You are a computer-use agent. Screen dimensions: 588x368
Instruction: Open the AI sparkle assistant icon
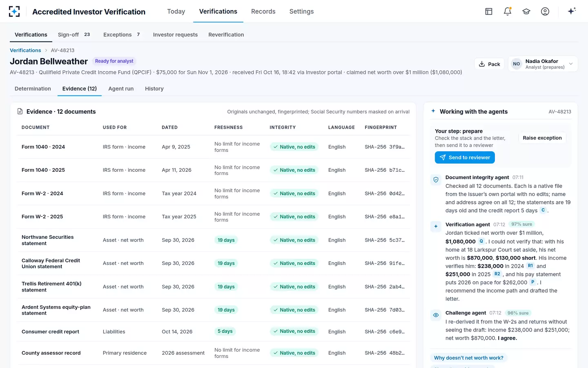[572, 11]
